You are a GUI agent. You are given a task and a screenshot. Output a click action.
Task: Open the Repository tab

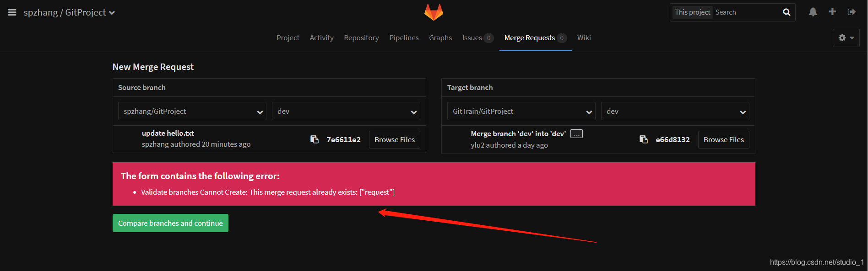coord(362,38)
